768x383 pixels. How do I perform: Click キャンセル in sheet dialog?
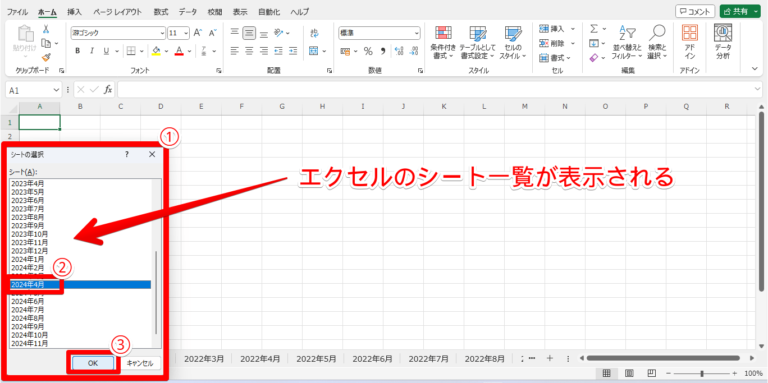click(140, 363)
